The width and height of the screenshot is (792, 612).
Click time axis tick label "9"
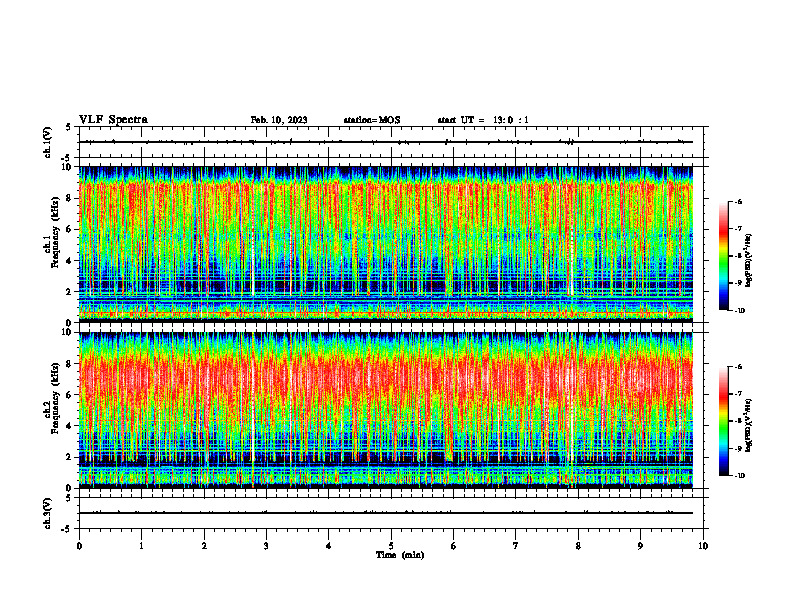point(640,546)
